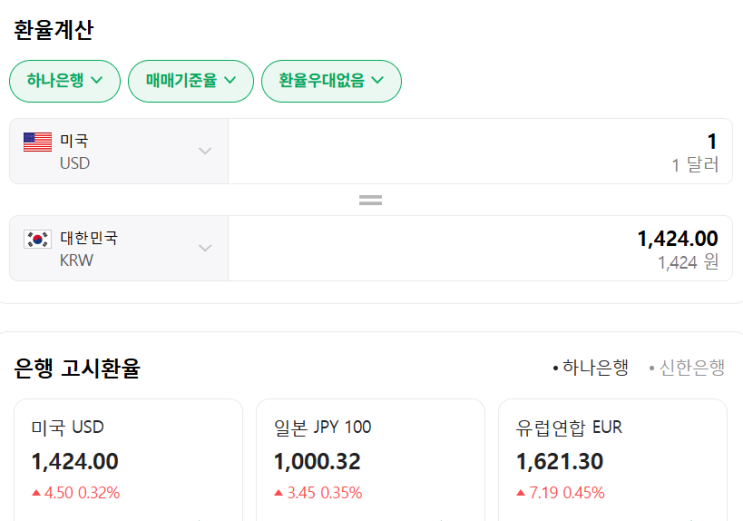The height and width of the screenshot is (521, 743).
Task: Switch to the 신한은행 tab
Action: [x=687, y=368]
